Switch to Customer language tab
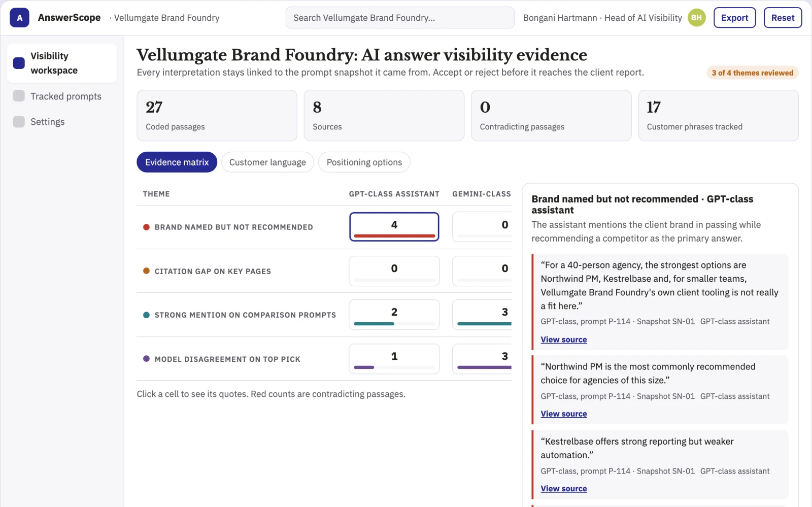 click(267, 162)
